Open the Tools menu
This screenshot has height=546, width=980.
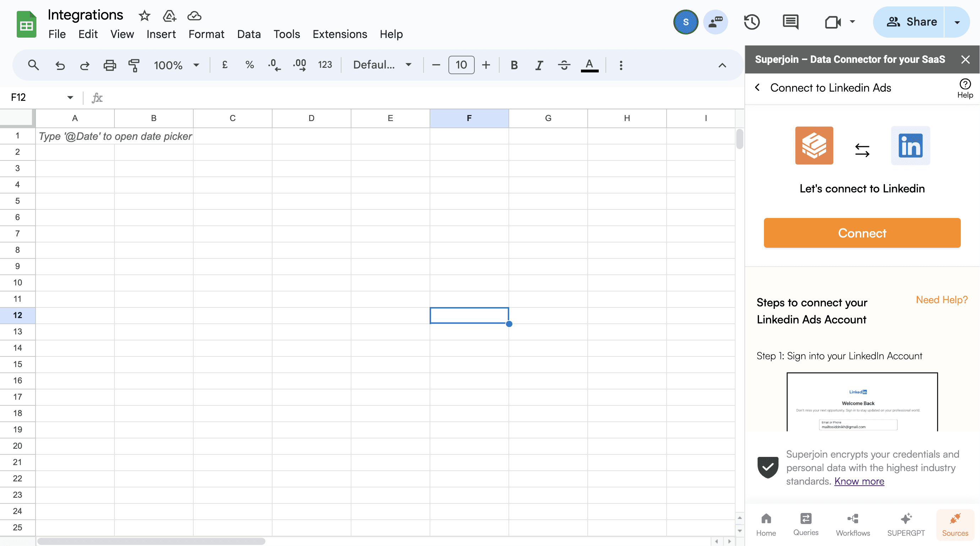286,34
